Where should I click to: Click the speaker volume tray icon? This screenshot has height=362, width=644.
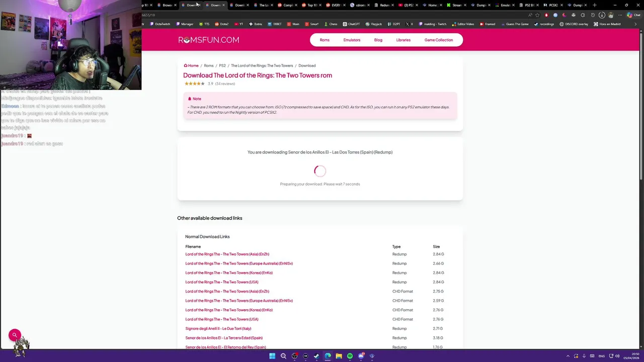pyautogui.click(x=618, y=356)
